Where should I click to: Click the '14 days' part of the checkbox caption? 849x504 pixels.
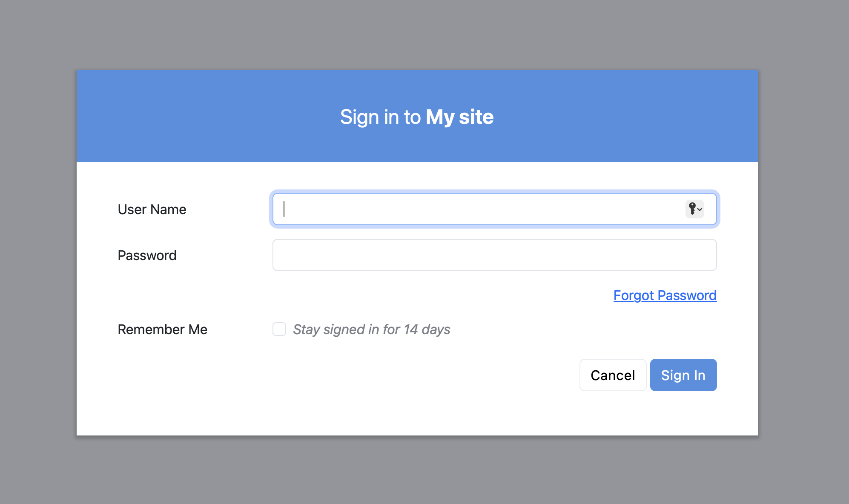pyautogui.click(x=427, y=329)
